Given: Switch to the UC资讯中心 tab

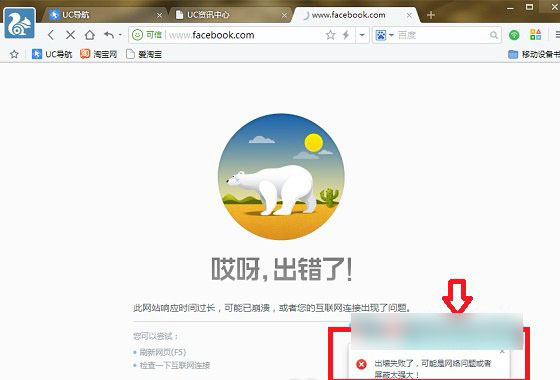Looking at the screenshot, I should [x=229, y=15].
